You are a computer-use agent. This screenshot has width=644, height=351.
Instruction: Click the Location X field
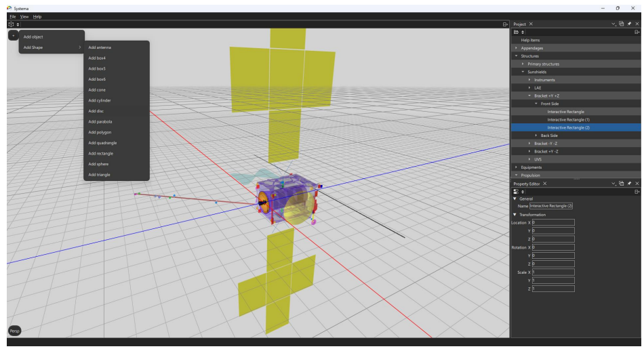553,222
